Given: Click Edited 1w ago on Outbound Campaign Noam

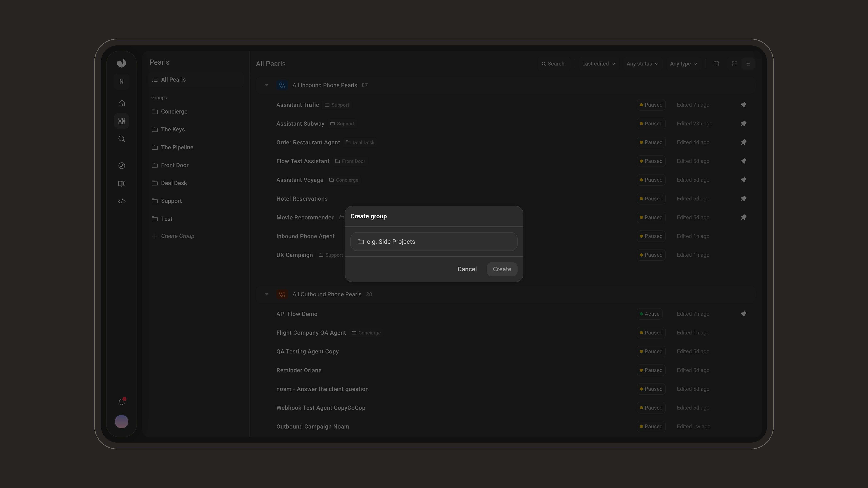Looking at the screenshot, I should click(x=693, y=427).
